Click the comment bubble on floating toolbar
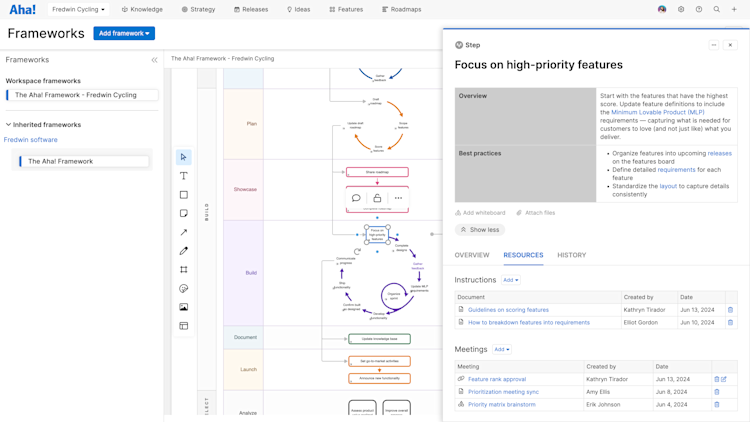The height and width of the screenshot is (422, 750). click(356, 198)
